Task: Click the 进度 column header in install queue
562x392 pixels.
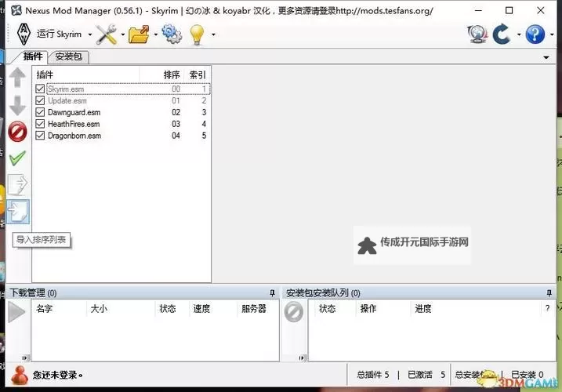Action: pyautogui.click(x=475, y=309)
